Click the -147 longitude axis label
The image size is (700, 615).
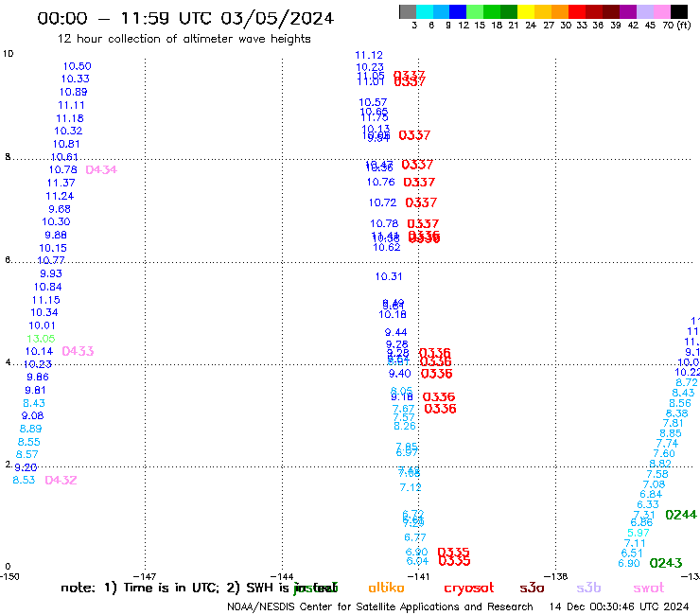point(145,576)
